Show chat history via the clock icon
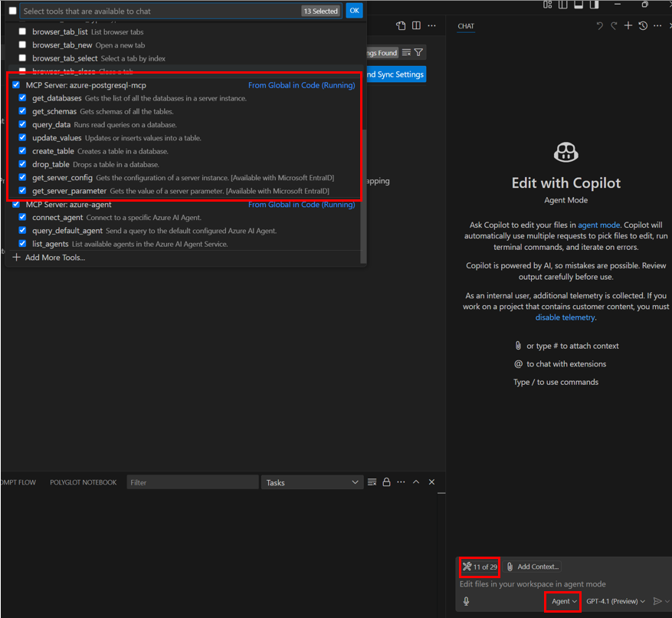This screenshot has height=618, width=672. point(642,25)
